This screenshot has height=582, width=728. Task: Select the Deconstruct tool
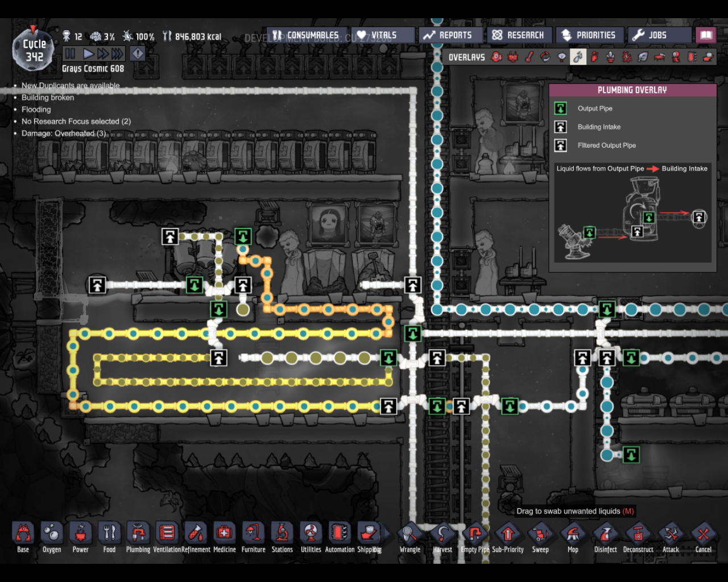(638, 535)
